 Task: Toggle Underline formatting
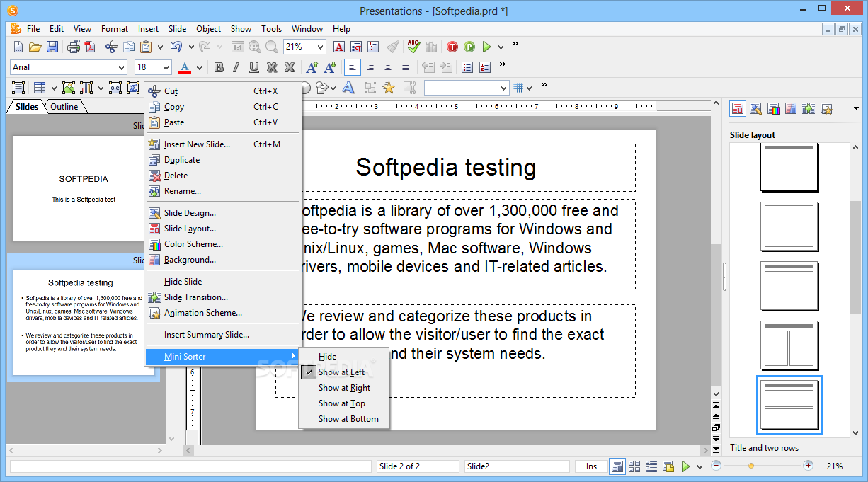(x=254, y=67)
